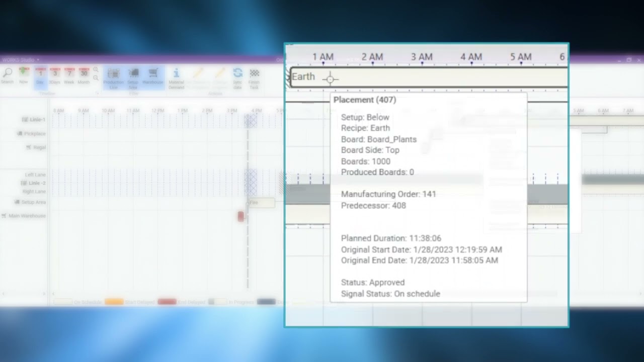Click the red task block in Main Warehouse
Viewport: 644px width, 362px height.
click(x=240, y=216)
